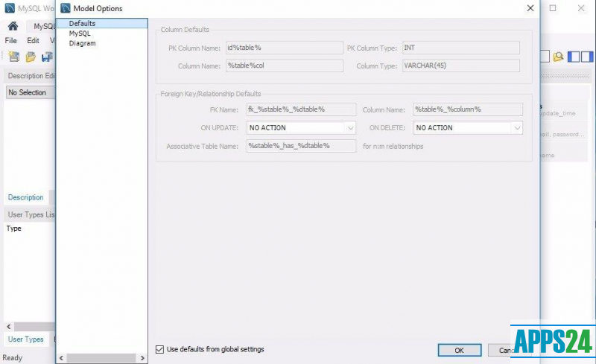Select the Diagram options category
The height and width of the screenshot is (364, 596).
(82, 43)
